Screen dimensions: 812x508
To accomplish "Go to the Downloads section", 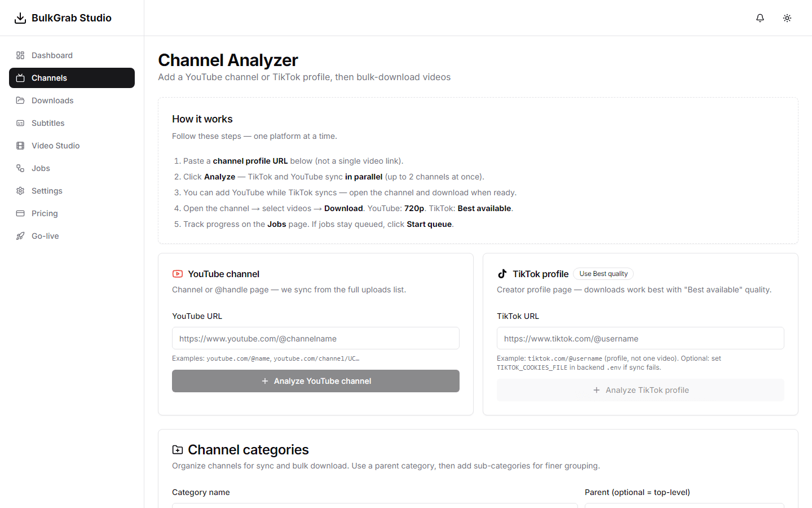I will 72,100.
